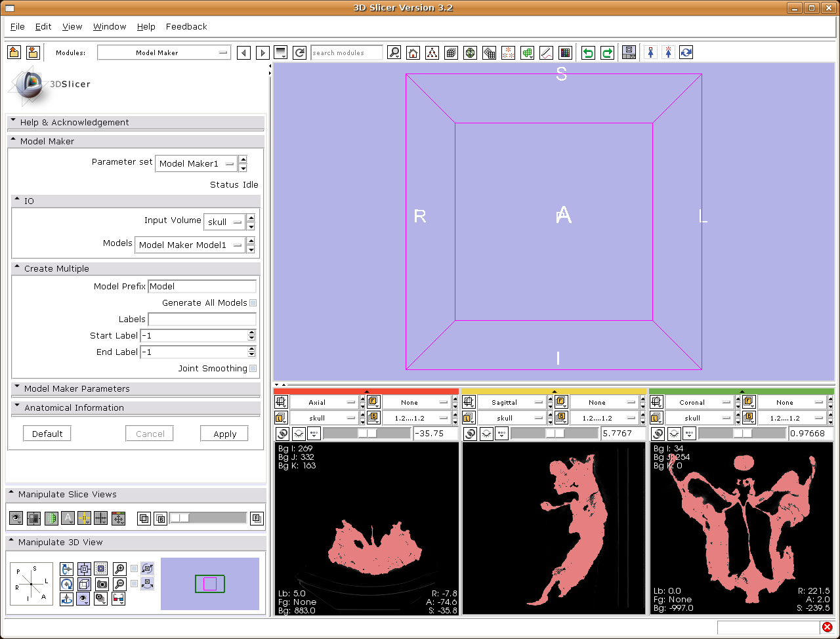Open the Parameter set Model Maker1 dropdown

point(196,164)
